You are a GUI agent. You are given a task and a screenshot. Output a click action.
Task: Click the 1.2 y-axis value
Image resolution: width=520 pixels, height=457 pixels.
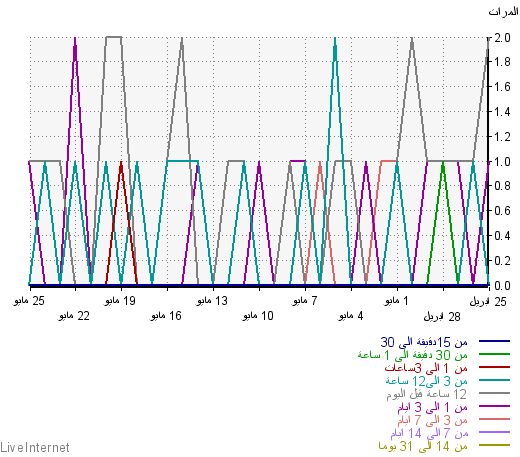(x=502, y=137)
